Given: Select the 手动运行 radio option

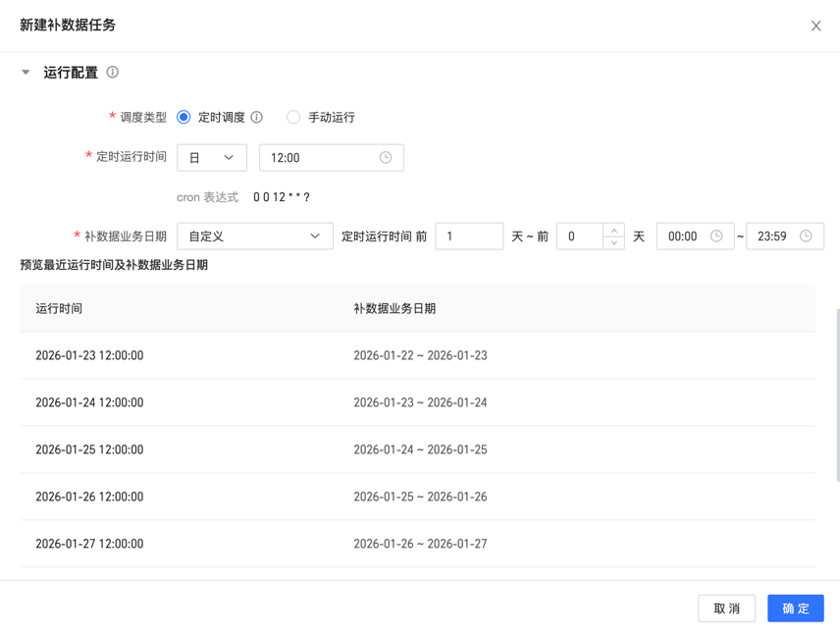Looking at the screenshot, I should click(293, 117).
